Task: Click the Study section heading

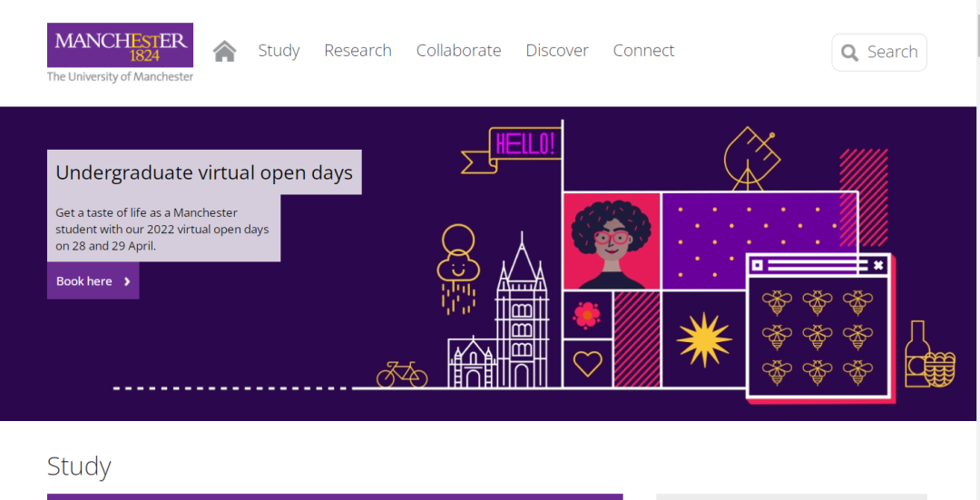Action: (x=79, y=466)
